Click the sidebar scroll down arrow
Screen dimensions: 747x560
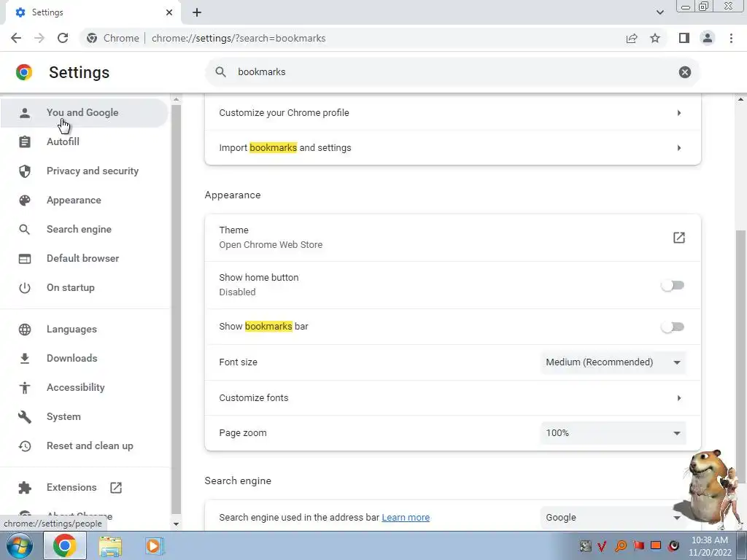(176, 524)
